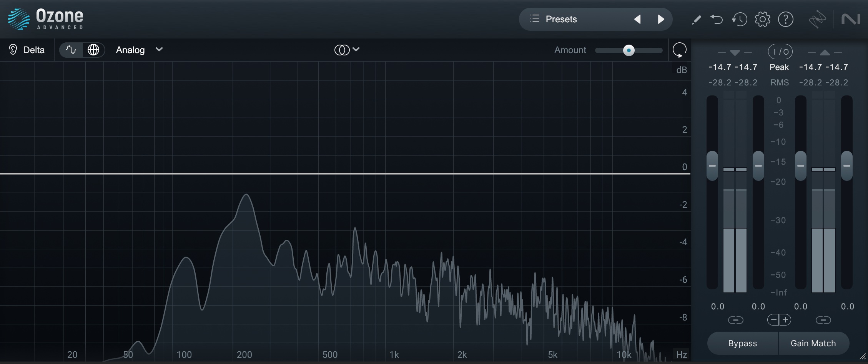This screenshot has height=364, width=868.
Task: Grab the output left gain fader
Action: point(801,166)
